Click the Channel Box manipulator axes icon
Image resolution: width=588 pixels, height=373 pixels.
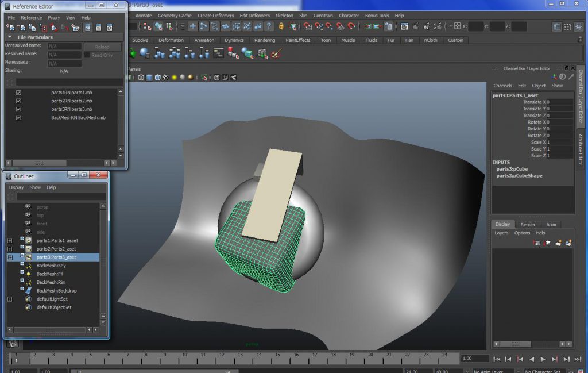(554, 77)
